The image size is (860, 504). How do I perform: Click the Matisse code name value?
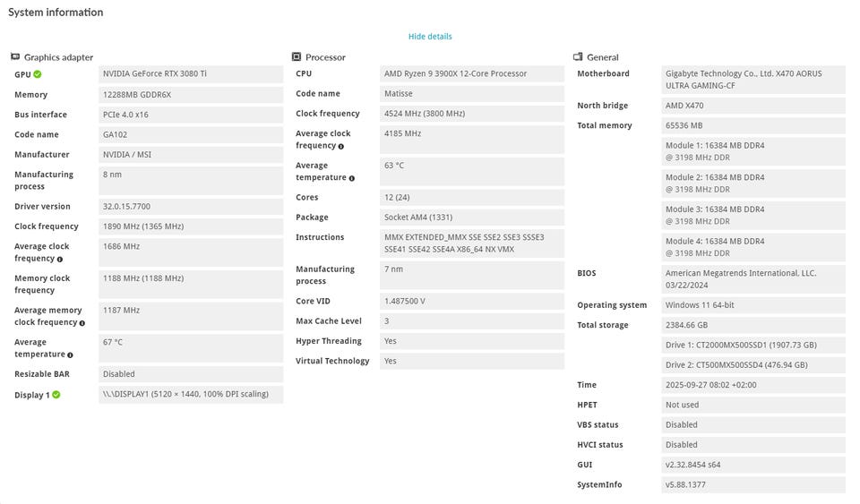472,94
